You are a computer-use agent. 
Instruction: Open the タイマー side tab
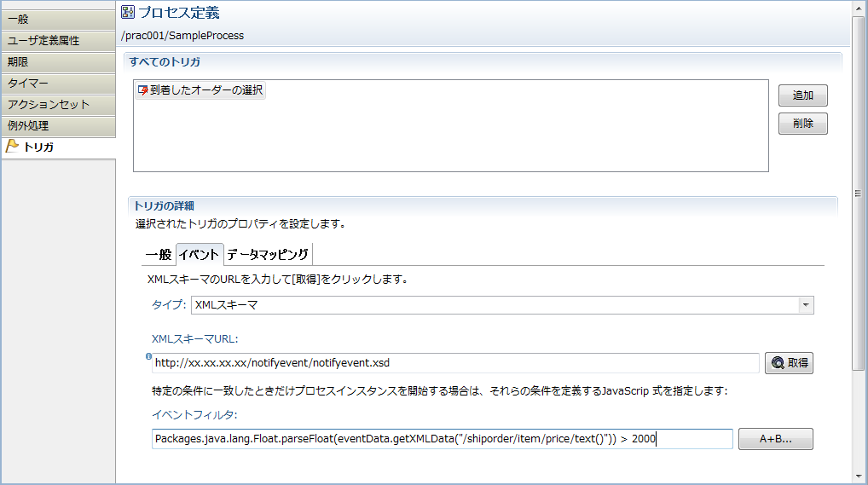tap(58, 84)
